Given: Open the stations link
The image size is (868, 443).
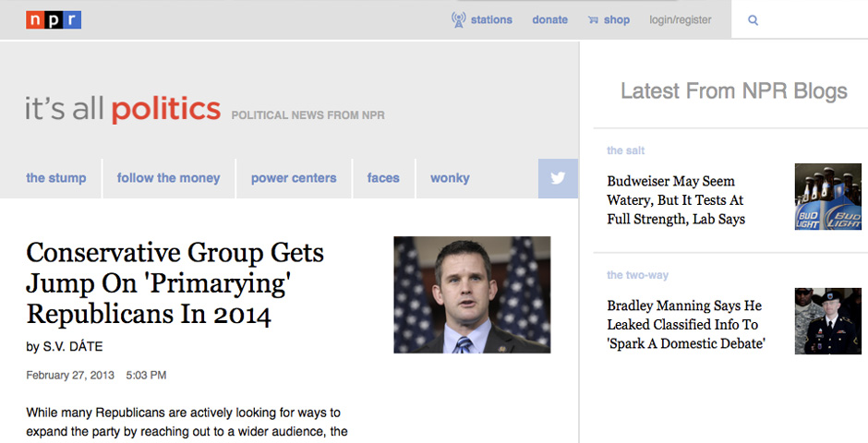Looking at the screenshot, I should [x=491, y=20].
